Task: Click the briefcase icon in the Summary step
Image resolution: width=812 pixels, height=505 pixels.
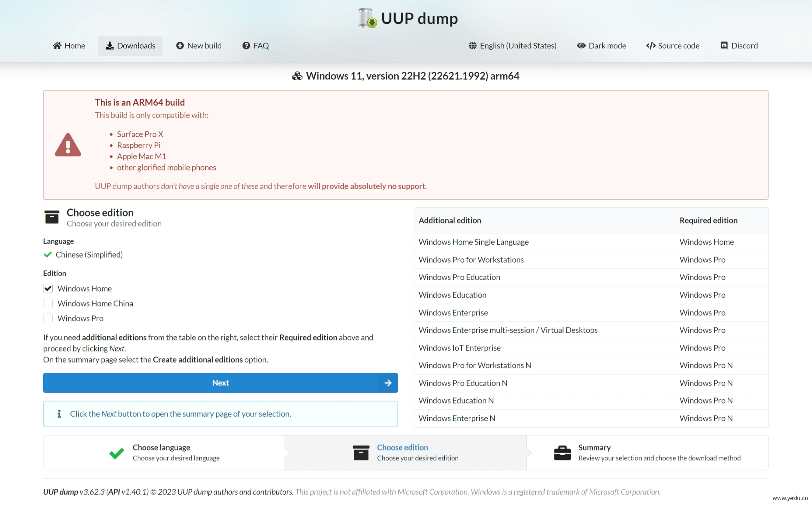Action: pyautogui.click(x=562, y=453)
